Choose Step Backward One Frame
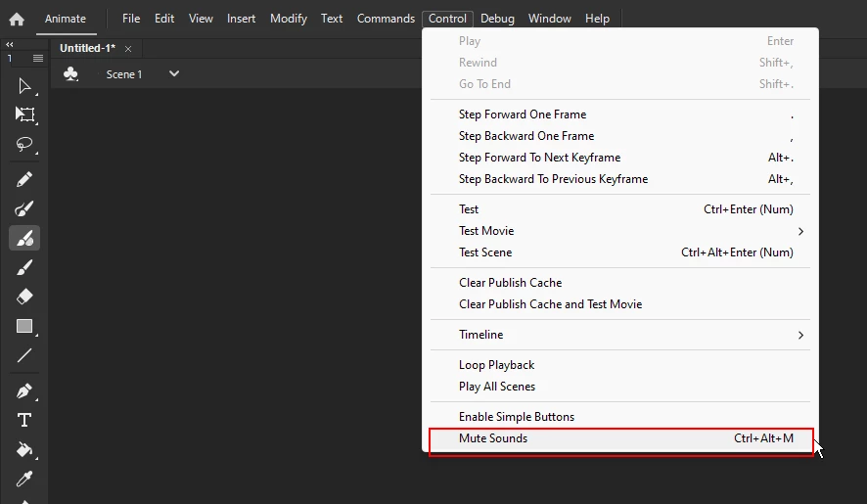Image resolution: width=867 pixels, height=504 pixels. pyautogui.click(x=619, y=136)
